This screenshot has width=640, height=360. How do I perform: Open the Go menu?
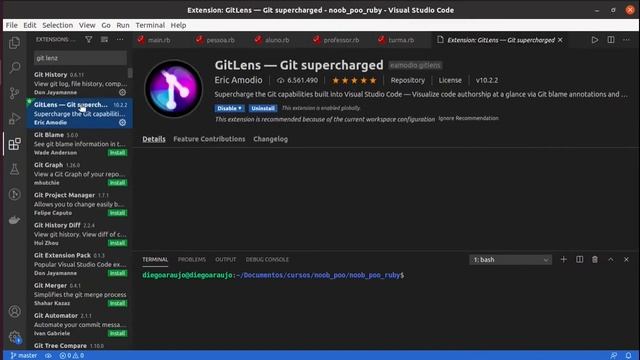point(106,25)
